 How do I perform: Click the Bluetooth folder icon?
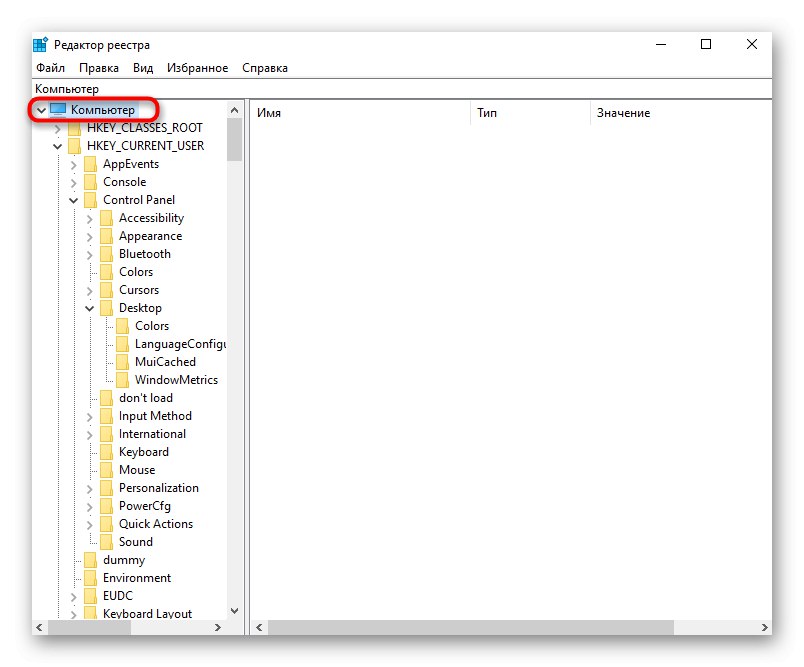107,254
